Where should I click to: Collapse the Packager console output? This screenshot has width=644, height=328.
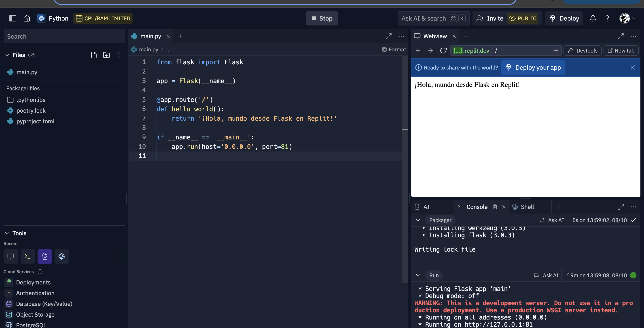tap(418, 220)
